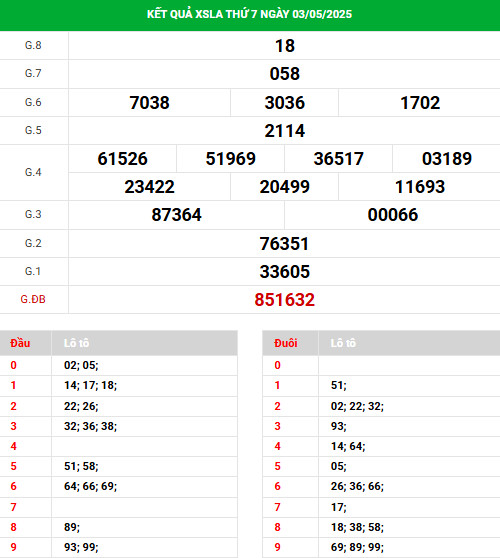This screenshot has height=558, width=500.
Task: Select the G.8 prize number 18
Action: coord(285,46)
